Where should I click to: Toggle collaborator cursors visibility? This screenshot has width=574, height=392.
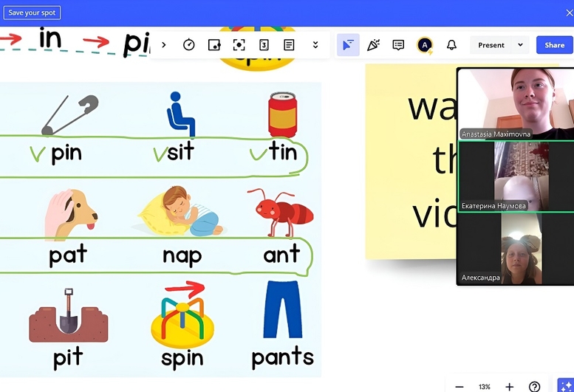(348, 45)
